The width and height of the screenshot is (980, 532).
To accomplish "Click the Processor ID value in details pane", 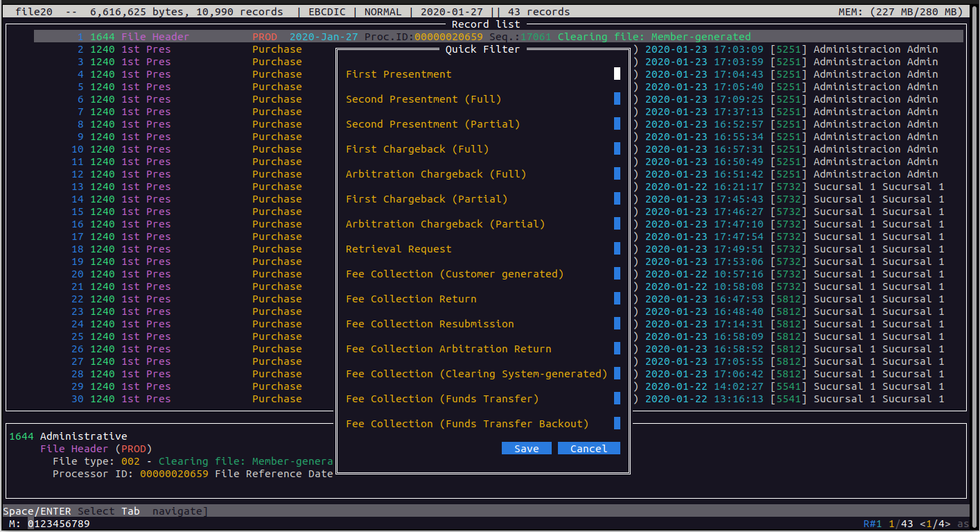I will [173, 474].
